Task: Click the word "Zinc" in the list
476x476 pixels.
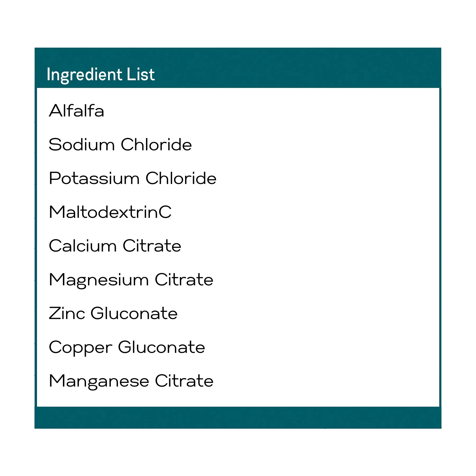Action: click(x=67, y=313)
